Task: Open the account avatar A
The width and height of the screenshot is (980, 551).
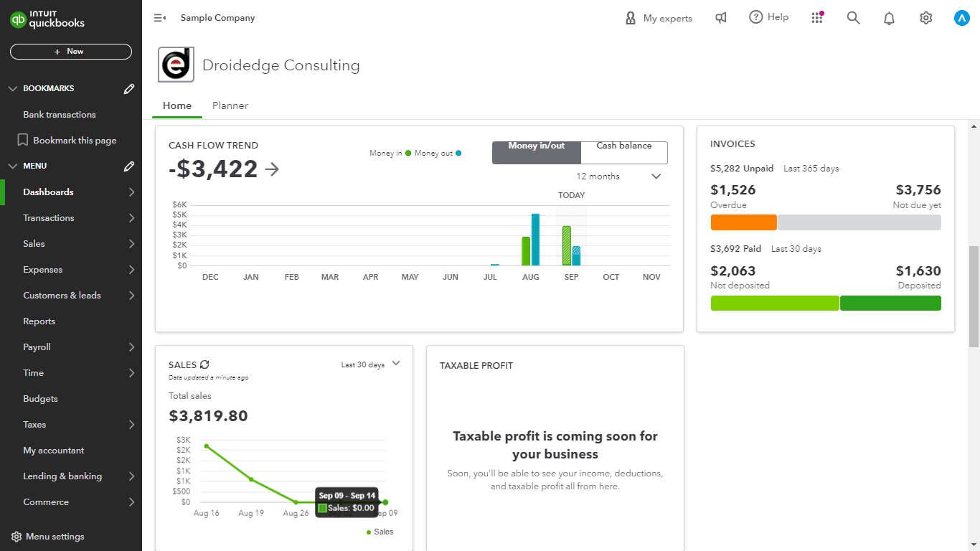Action: pyautogui.click(x=962, y=18)
